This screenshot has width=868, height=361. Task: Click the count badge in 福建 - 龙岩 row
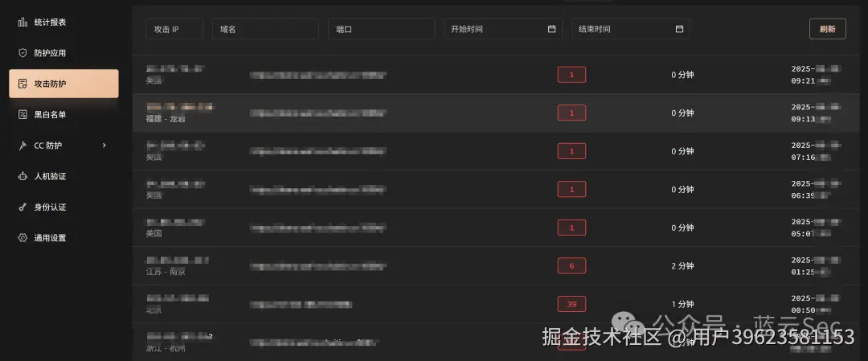(572, 113)
